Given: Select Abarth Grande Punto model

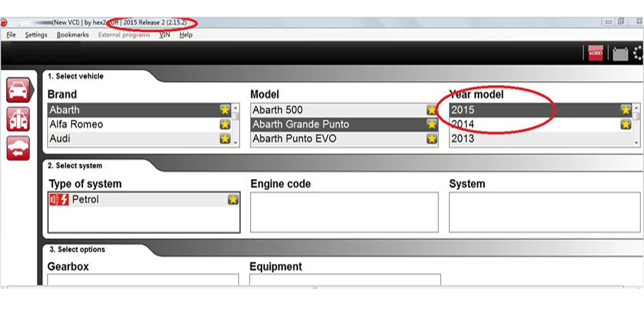Looking at the screenshot, I should 344,124.
